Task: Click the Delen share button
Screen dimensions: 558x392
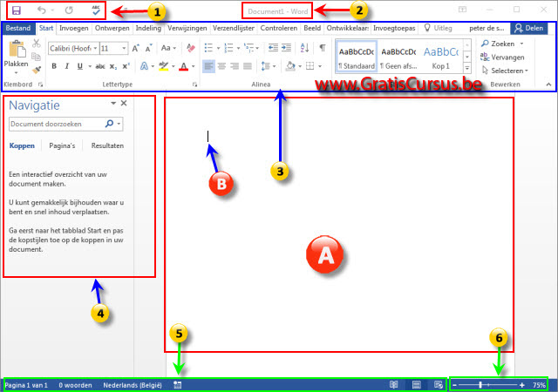Action: pyautogui.click(x=529, y=28)
